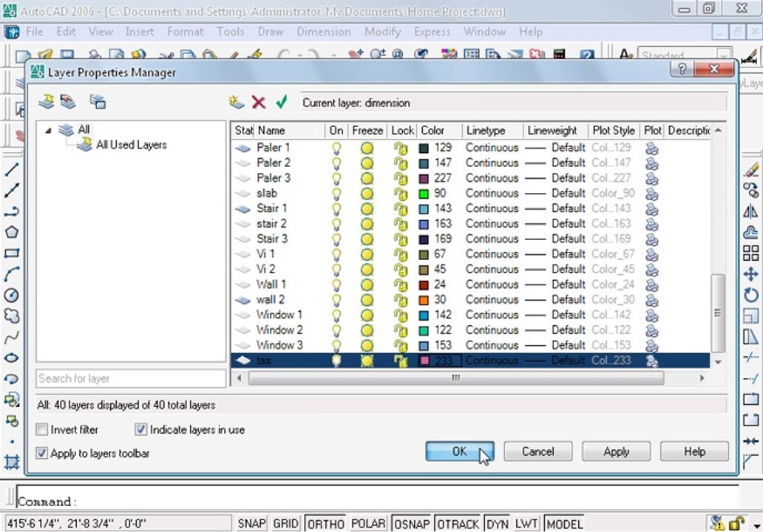Toggle the freeze sun for Stair 1
This screenshot has width=763, height=532.
pos(367,208)
